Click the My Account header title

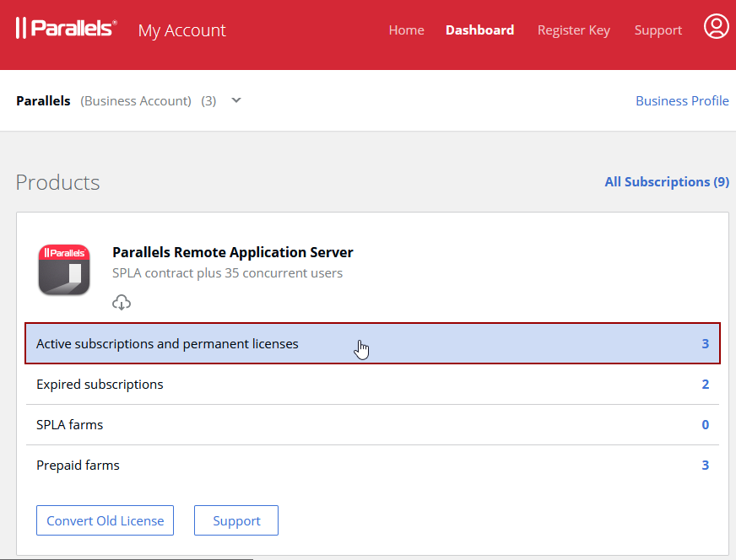(x=181, y=30)
